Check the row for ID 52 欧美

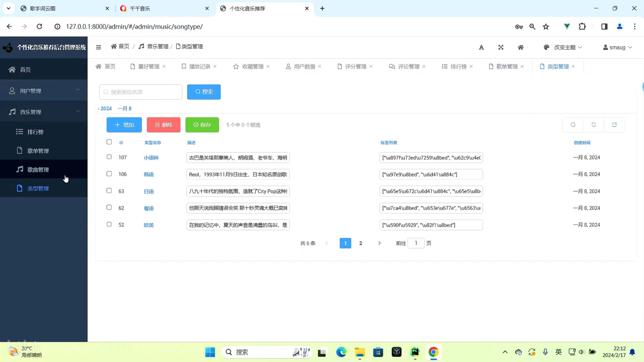109,224
